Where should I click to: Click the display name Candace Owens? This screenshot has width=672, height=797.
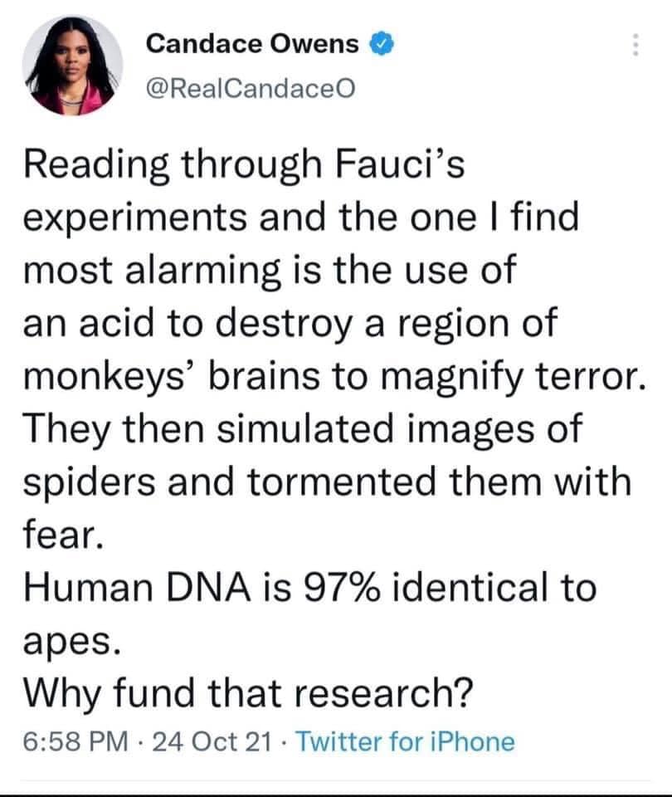tap(252, 44)
